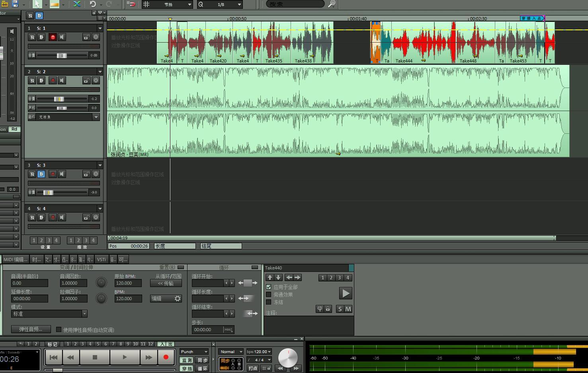Check the 冻结 checkbox
Viewport: 588px width, 373px height.
tap(268, 302)
